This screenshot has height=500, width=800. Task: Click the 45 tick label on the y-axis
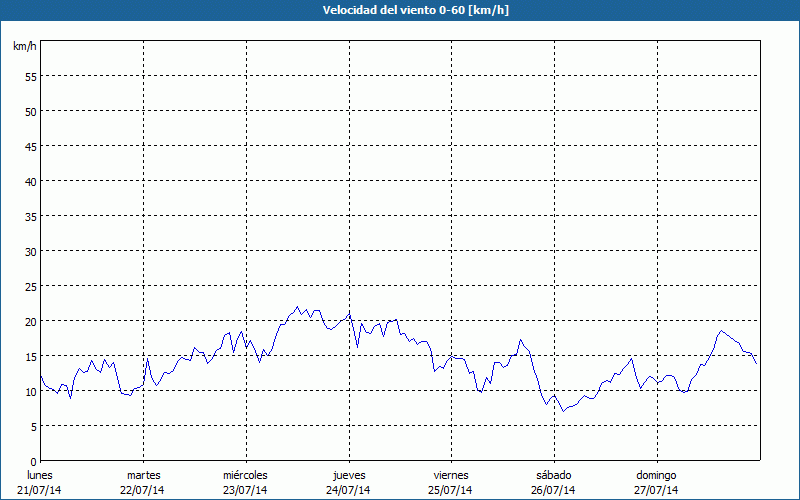point(30,146)
